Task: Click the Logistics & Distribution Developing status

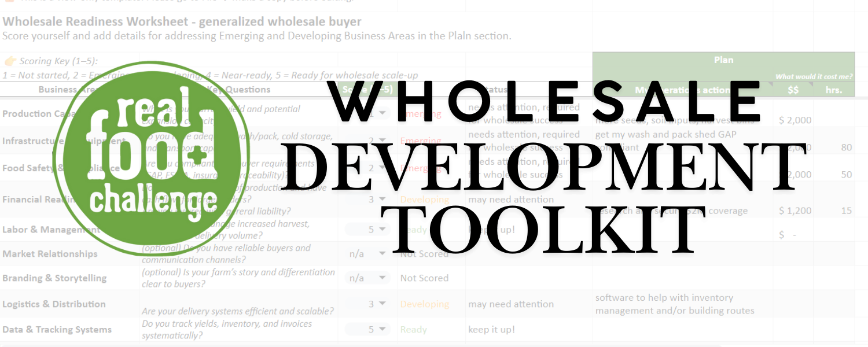Action: pyautogui.click(x=424, y=304)
